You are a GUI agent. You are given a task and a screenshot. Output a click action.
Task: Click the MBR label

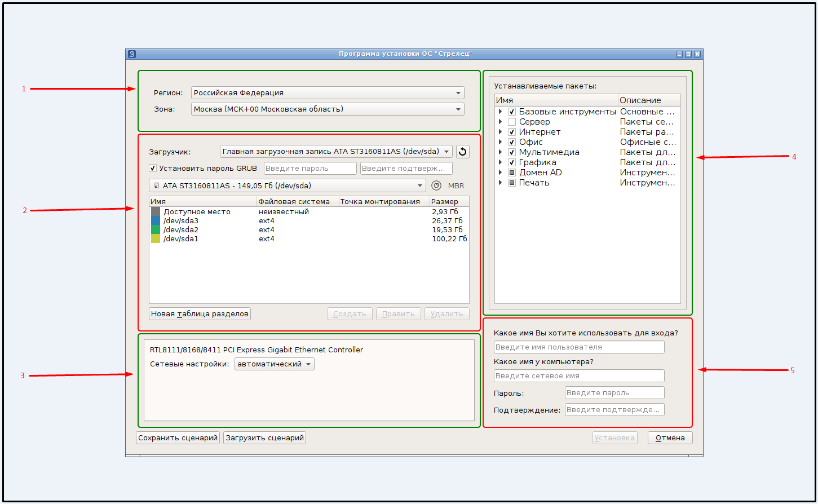456,185
